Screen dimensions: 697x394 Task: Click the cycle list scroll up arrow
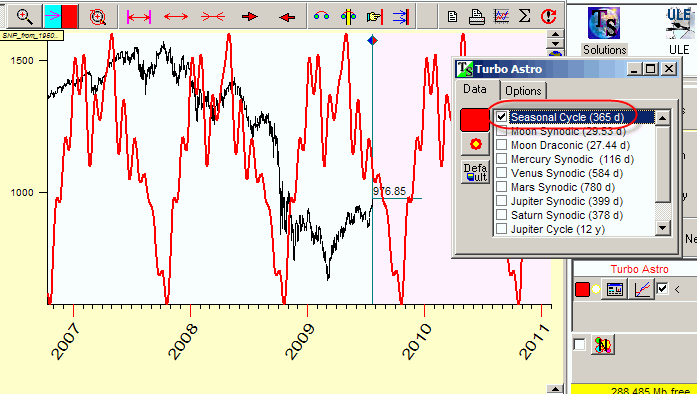(x=663, y=117)
